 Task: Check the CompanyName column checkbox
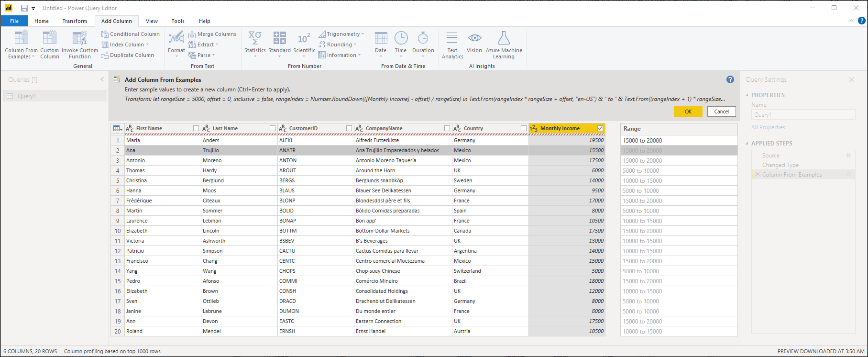point(447,128)
